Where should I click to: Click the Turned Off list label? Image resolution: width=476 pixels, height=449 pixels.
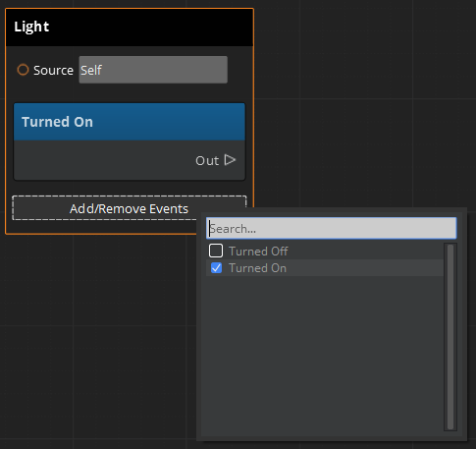258,252
